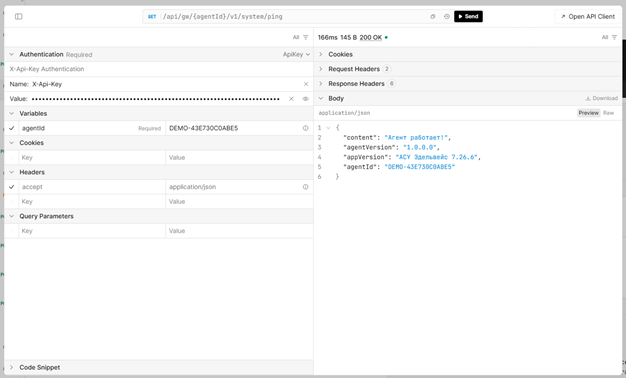Collapse the request Cookies section
This screenshot has width=626, height=378.
point(12,142)
